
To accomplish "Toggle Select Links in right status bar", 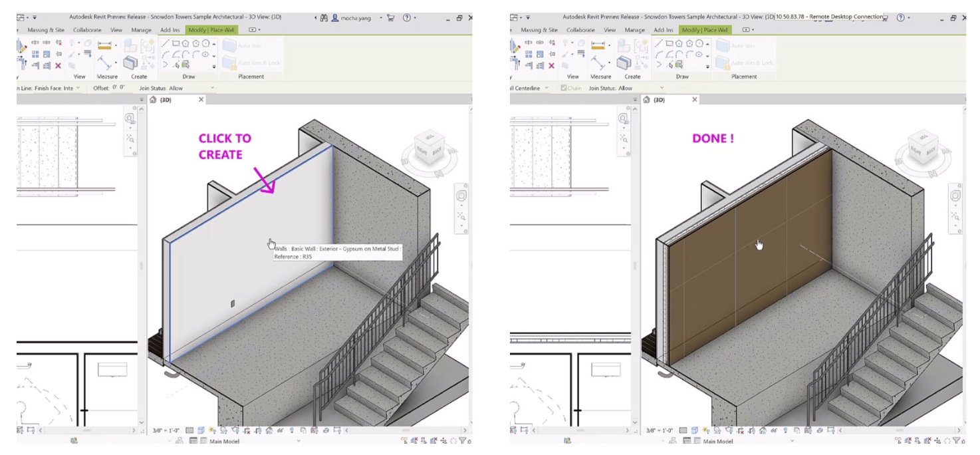I will pos(897,440).
